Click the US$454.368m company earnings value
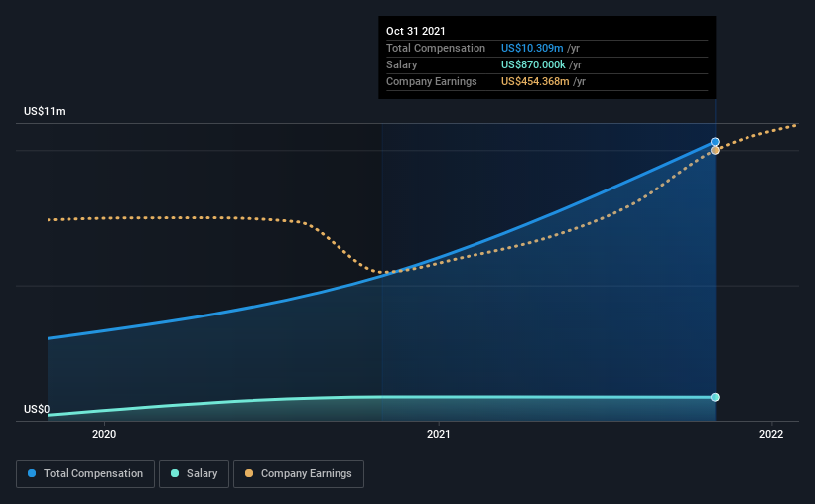 click(x=535, y=81)
